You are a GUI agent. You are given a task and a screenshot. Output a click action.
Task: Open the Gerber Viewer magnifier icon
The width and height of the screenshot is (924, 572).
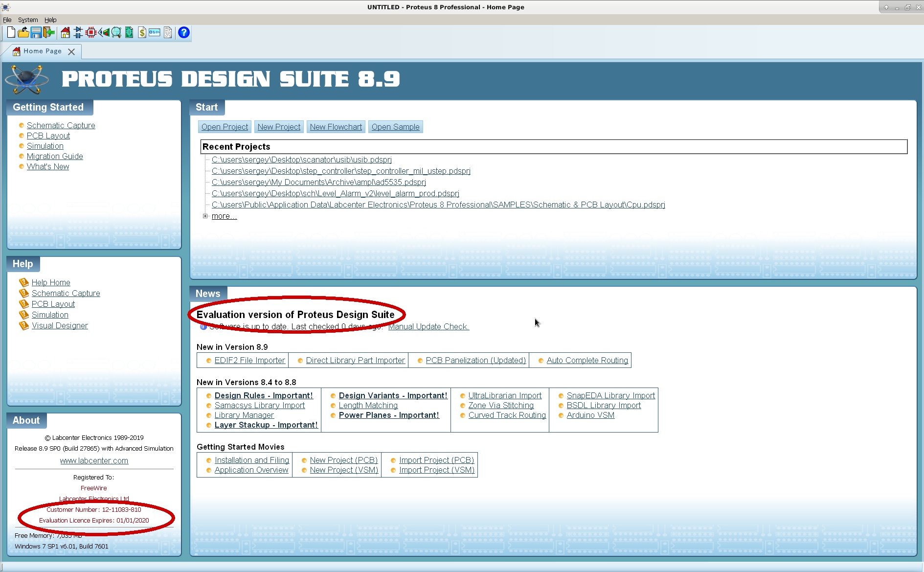116,32
